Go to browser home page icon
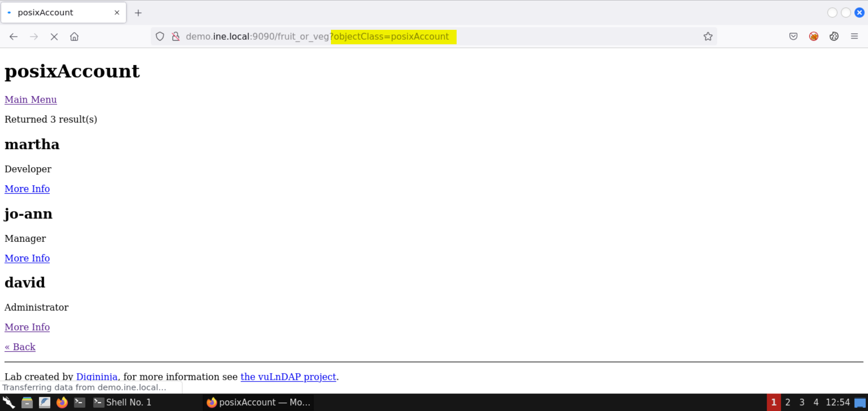868x411 pixels. click(x=74, y=37)
